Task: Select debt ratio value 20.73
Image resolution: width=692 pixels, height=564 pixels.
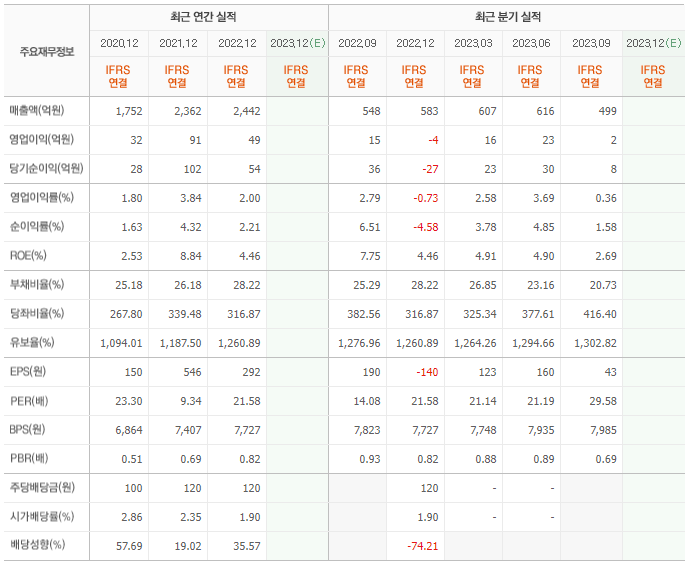Action: (x=603, y=285)
